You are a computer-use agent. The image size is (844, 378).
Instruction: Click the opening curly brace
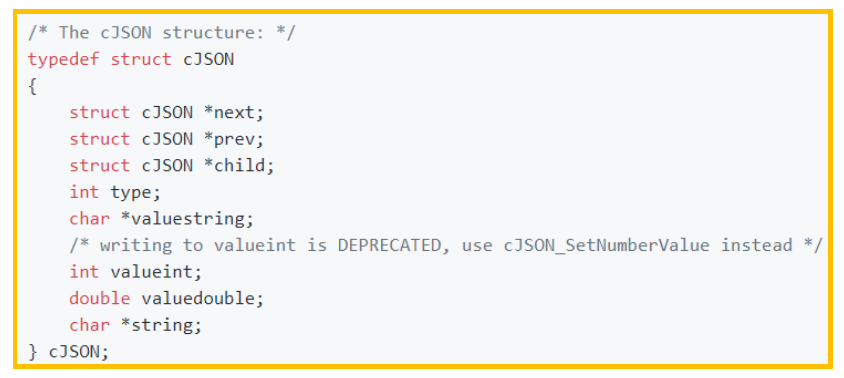(x=33, y=86)
